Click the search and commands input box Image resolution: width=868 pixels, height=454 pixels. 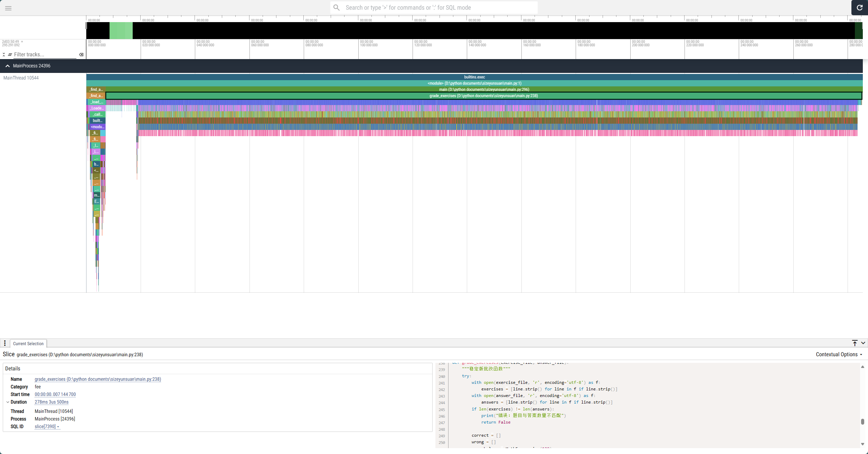tap(434, 8)
